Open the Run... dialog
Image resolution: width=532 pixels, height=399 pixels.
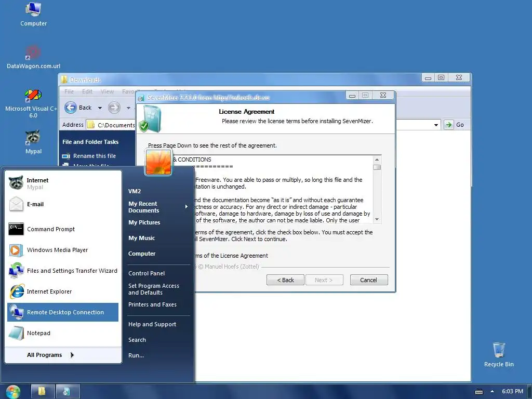pos(136,355)
